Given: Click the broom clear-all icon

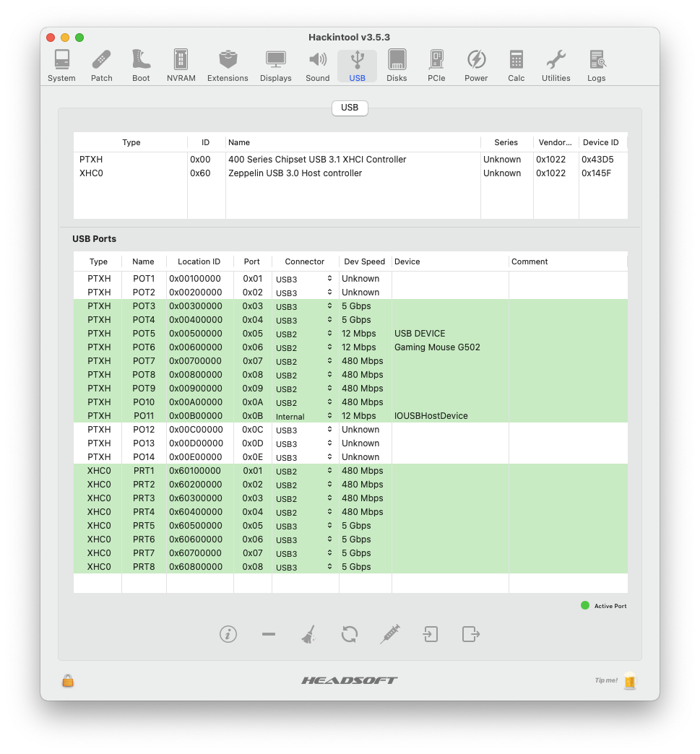Looking at the screenshot, I should coord(309,635).
